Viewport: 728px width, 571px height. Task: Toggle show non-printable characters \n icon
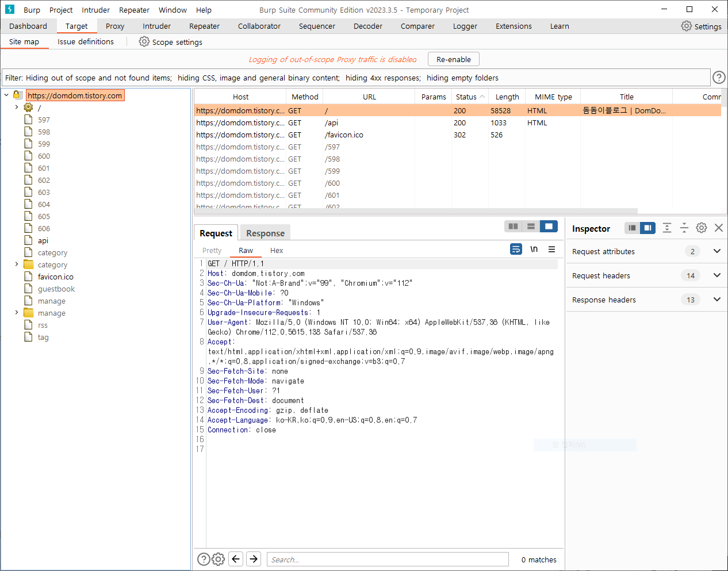[x=534, y=249]
